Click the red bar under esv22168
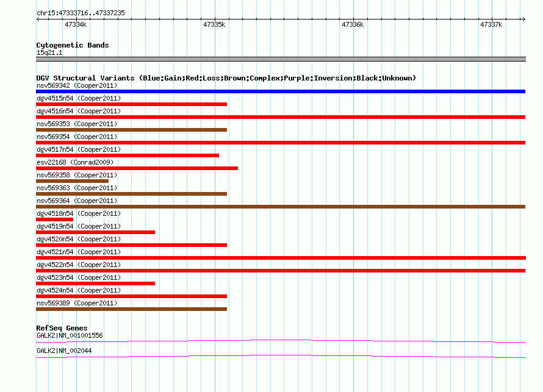 click(x=137, y=168)
